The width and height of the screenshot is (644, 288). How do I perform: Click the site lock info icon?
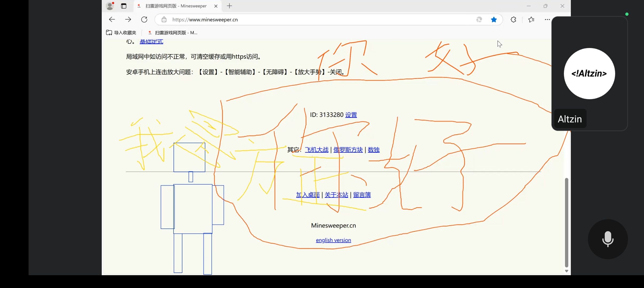coord(164,19)
